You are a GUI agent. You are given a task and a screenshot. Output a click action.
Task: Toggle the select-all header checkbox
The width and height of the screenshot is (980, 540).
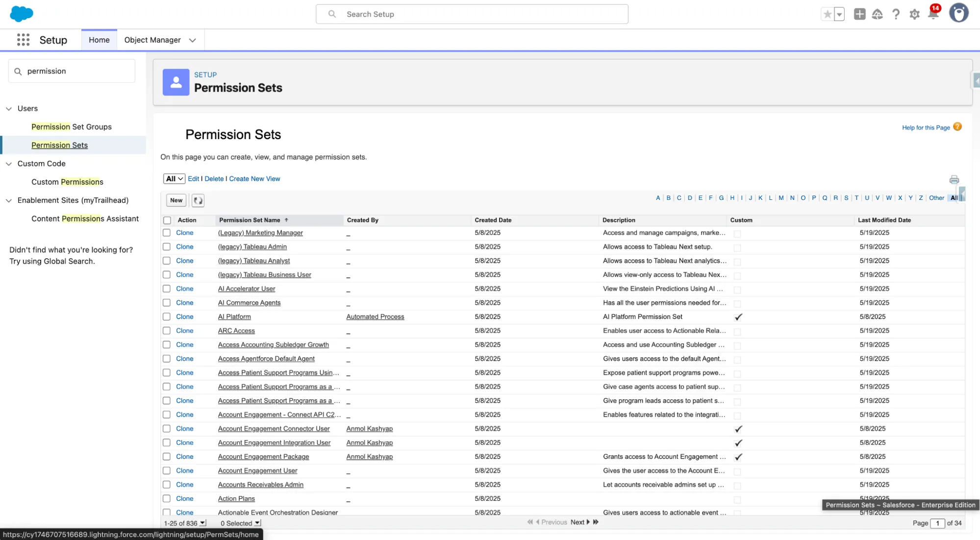[167, 220]
